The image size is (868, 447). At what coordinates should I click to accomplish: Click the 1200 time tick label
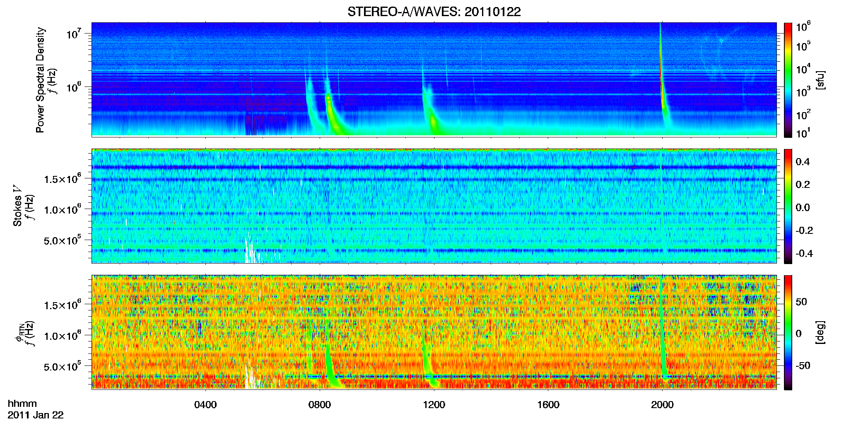434,405
